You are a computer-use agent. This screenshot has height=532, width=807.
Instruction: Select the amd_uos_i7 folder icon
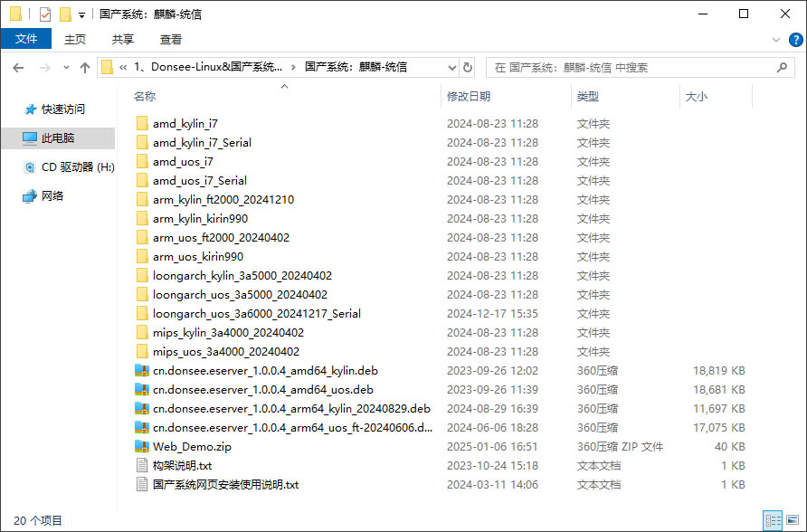pyautogui.click(x=143, y=162)
